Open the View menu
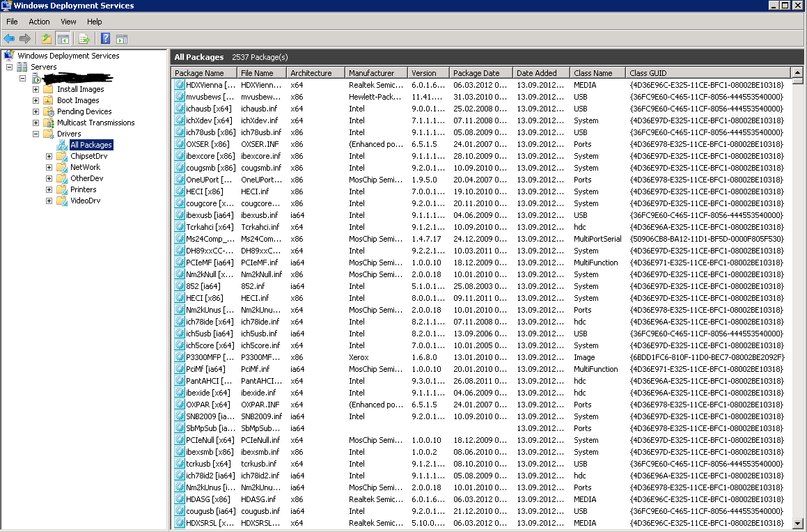This screenshot has width=807, height=532. (x=68, y=22)
